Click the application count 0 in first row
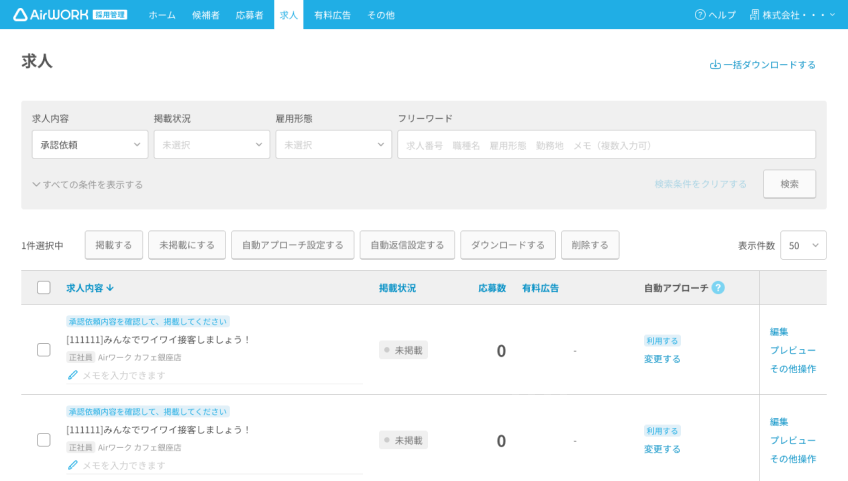Screen dimensions: 848x481 click(x=501, y=351)
